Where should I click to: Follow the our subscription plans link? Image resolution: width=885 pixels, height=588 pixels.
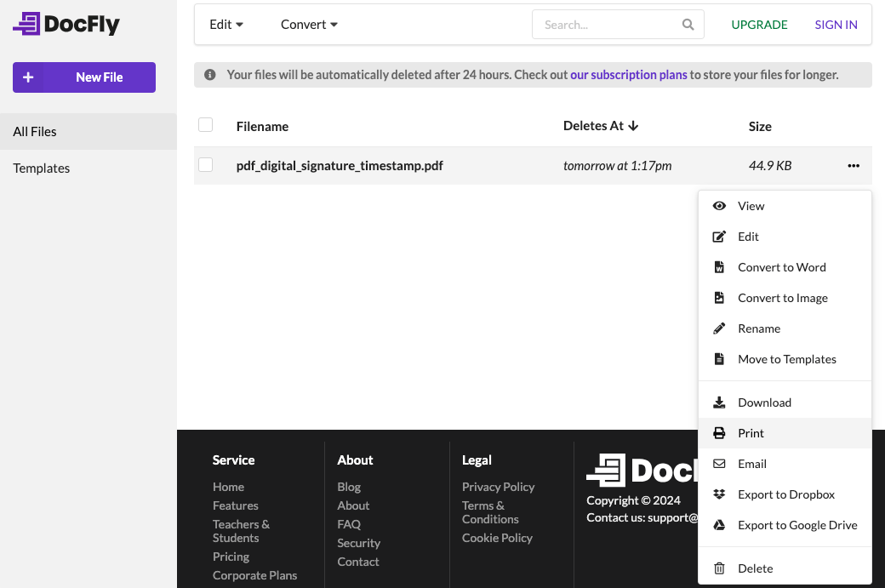628,75
